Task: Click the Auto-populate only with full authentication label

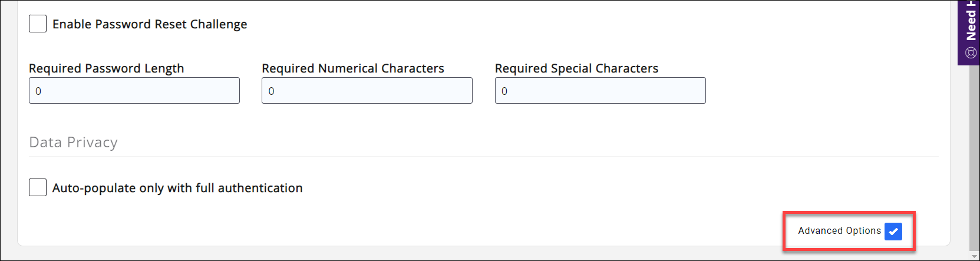Action: (x=177, y=188)
